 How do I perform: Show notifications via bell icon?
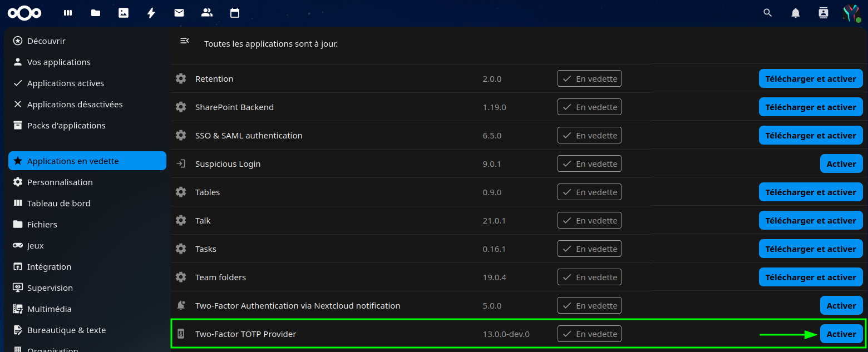pyautogui.click(x=796, y=13)
